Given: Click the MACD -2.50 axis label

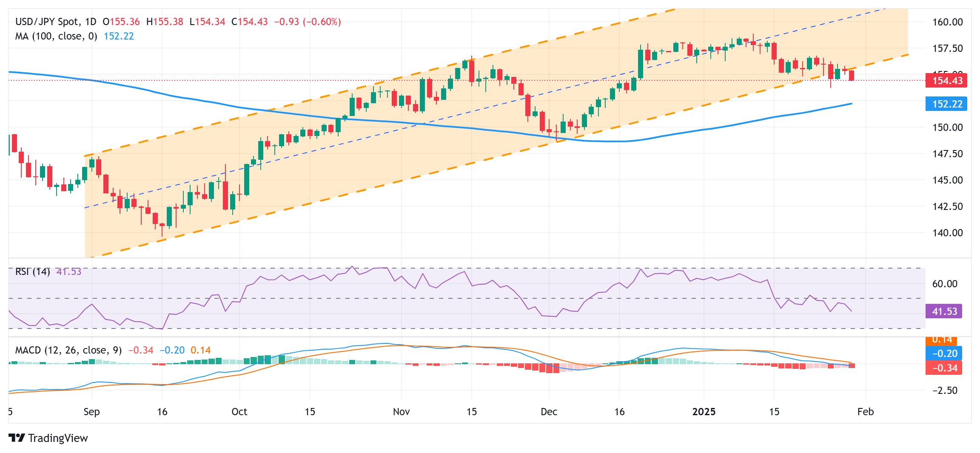Looking at the screenshot, I should pos(945,391).
